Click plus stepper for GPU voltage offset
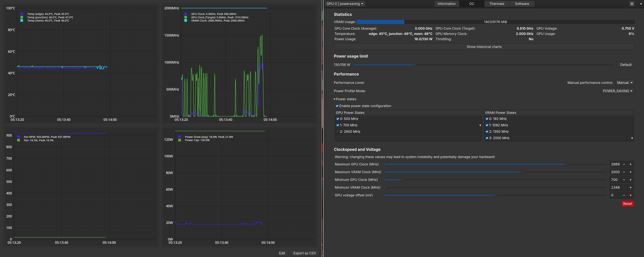 [631, 195]
